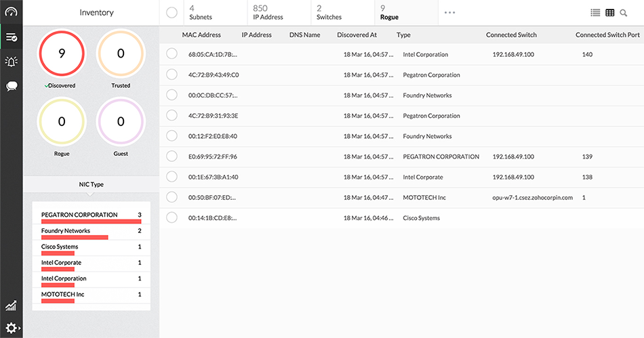Select the row for MAC 4C:72:B9:43:49:C0
Screen dimensions: 644x338
coord(172,75)
